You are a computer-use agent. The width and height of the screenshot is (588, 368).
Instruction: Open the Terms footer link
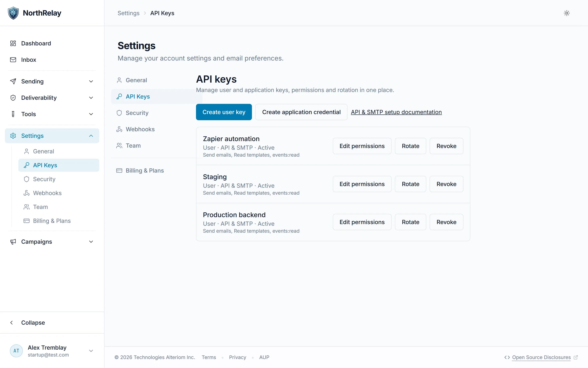(209, 357)
